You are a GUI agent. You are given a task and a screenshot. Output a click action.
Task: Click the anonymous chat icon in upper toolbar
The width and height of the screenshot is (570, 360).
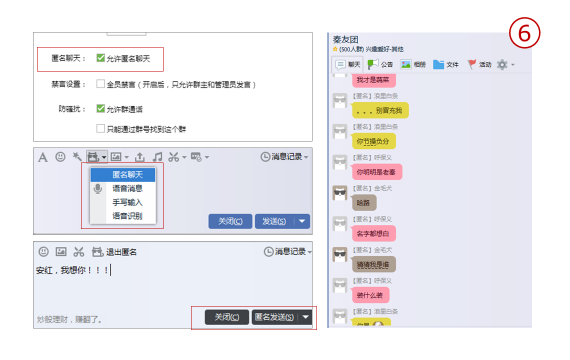93,157
